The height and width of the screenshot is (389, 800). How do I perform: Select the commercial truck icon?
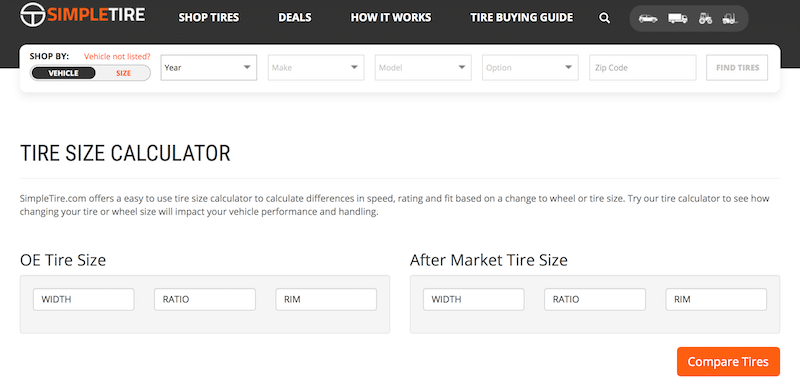point(678,18)
